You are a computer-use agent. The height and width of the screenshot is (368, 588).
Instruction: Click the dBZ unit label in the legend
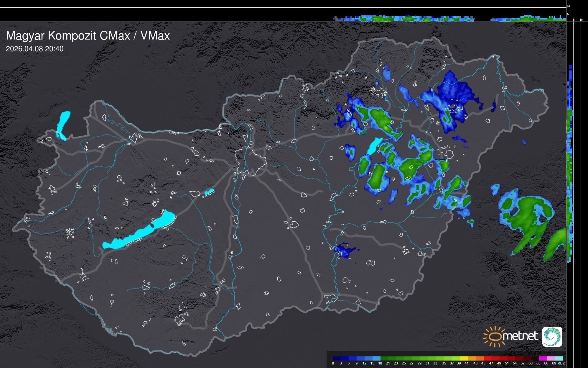(561, 363)
